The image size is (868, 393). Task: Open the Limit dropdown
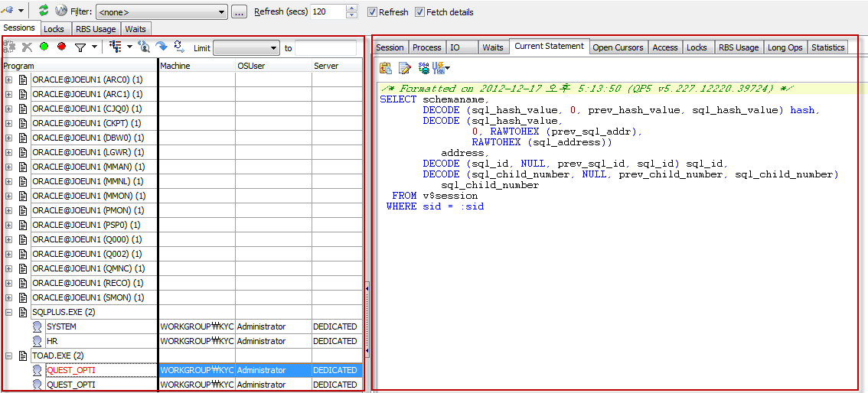274,48
